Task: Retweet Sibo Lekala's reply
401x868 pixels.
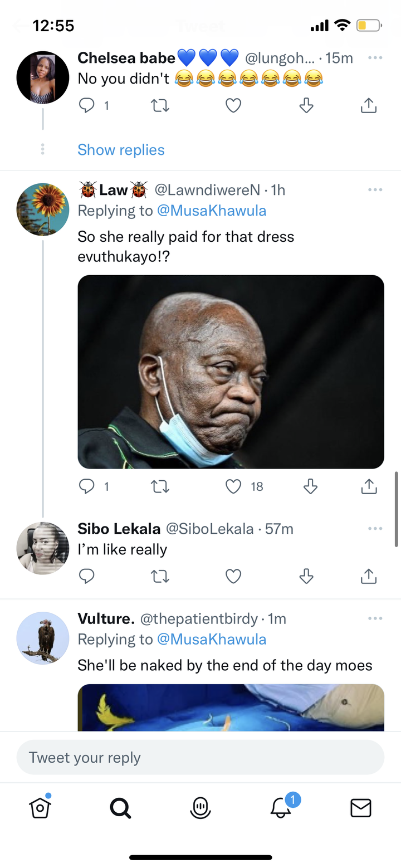Action: [x=160, y=576]
